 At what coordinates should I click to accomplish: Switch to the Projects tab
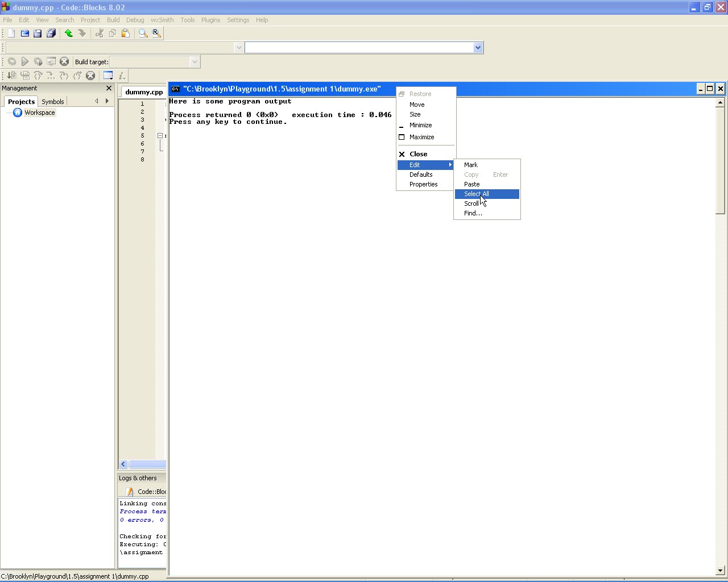pyautogui.click(x=22, y=102)
